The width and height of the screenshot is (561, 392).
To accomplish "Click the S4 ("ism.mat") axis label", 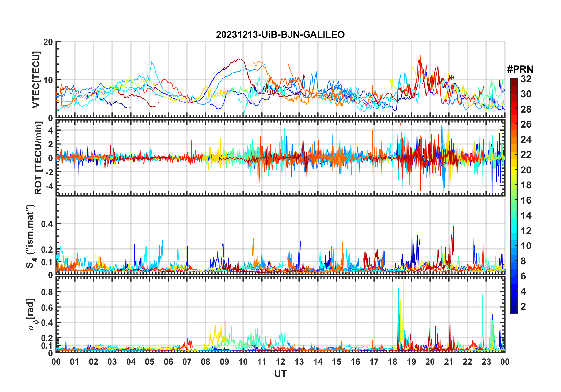I will [x=31, y=236].
